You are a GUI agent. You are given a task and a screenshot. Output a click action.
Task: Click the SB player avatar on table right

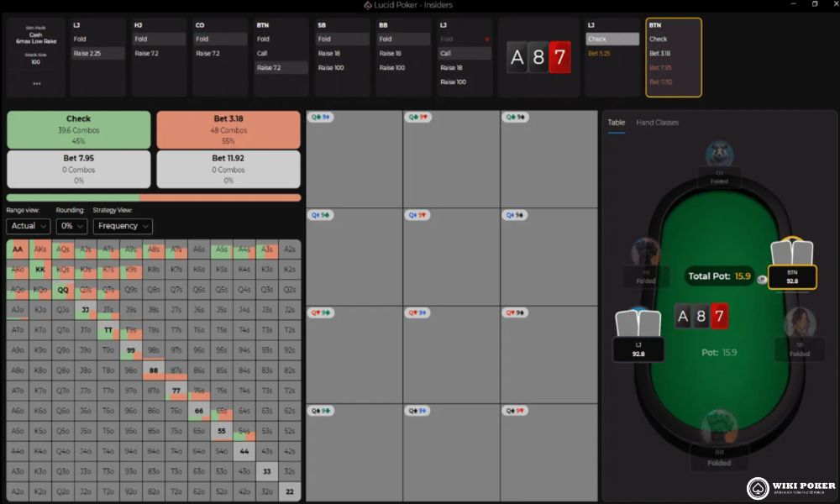point(800,323)
